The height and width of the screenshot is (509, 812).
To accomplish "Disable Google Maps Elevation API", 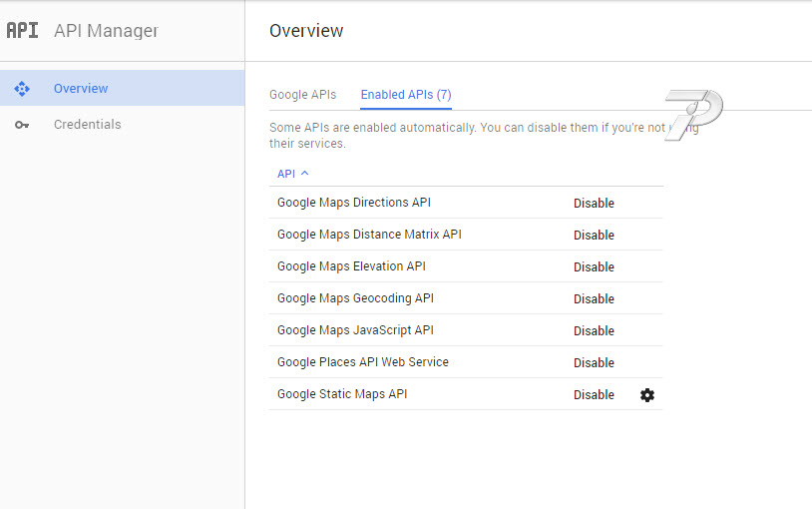I will tap(594, 266).
